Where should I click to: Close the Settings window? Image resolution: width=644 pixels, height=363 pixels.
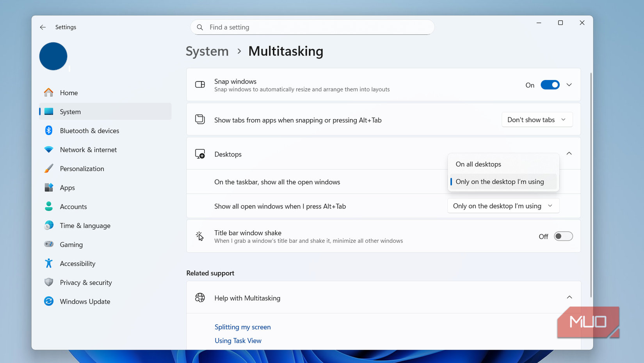click(582, 23)
